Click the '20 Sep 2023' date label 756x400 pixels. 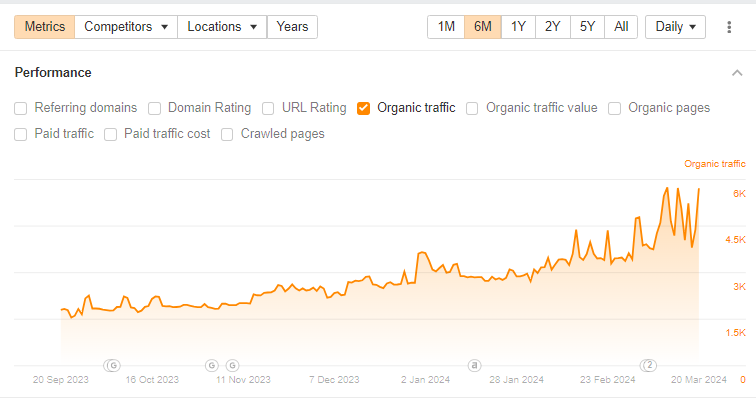pyautogui.click(x=61, y=380)
